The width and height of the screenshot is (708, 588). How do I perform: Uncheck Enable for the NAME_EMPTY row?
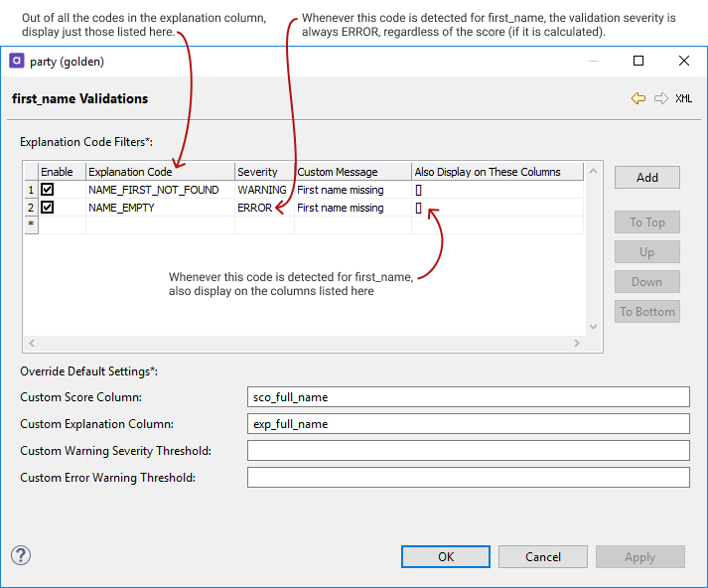[x=47, y=208]
